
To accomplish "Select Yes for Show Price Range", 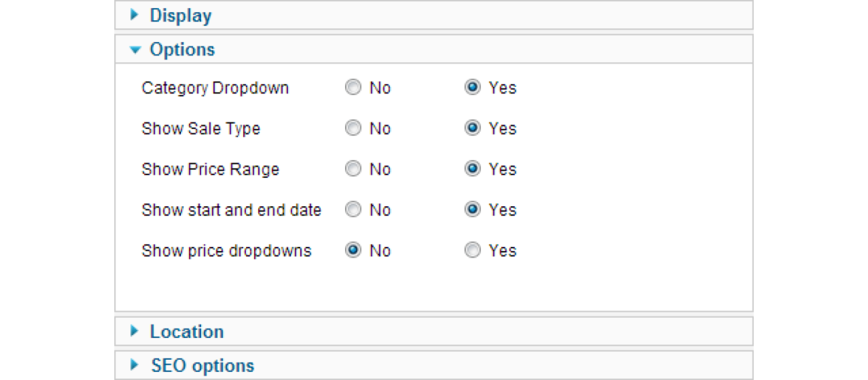I will tap(473, 169).
